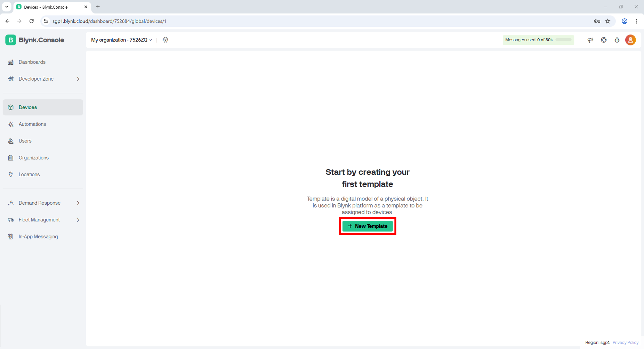
Task: Open Organizations menu item
Action: pos(43,158)
